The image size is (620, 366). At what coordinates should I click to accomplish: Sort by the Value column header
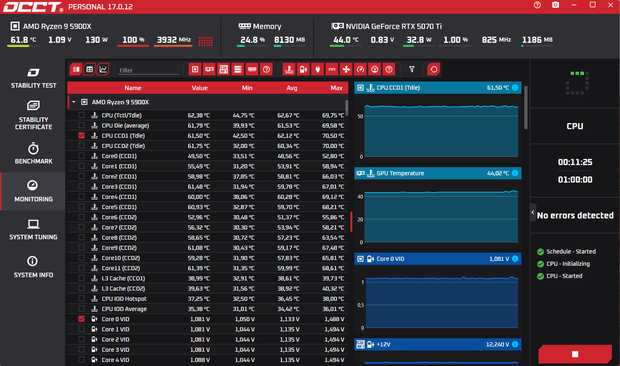pyautogui.click(x=200, y=88)
